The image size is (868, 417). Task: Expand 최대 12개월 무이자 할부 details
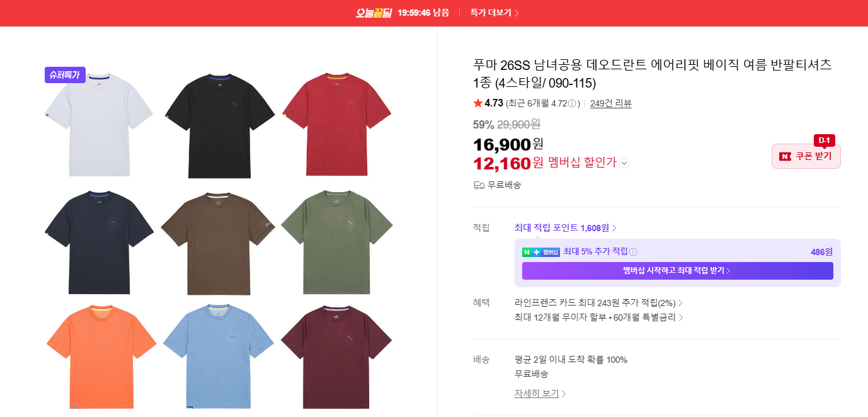point(599,317)
